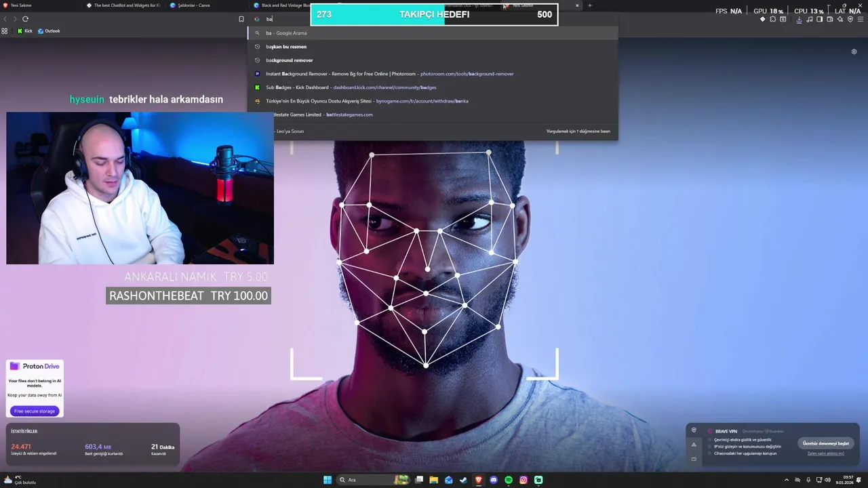
Task: Select the battlestategames.com suggestion
Action: tap(433, 115)
